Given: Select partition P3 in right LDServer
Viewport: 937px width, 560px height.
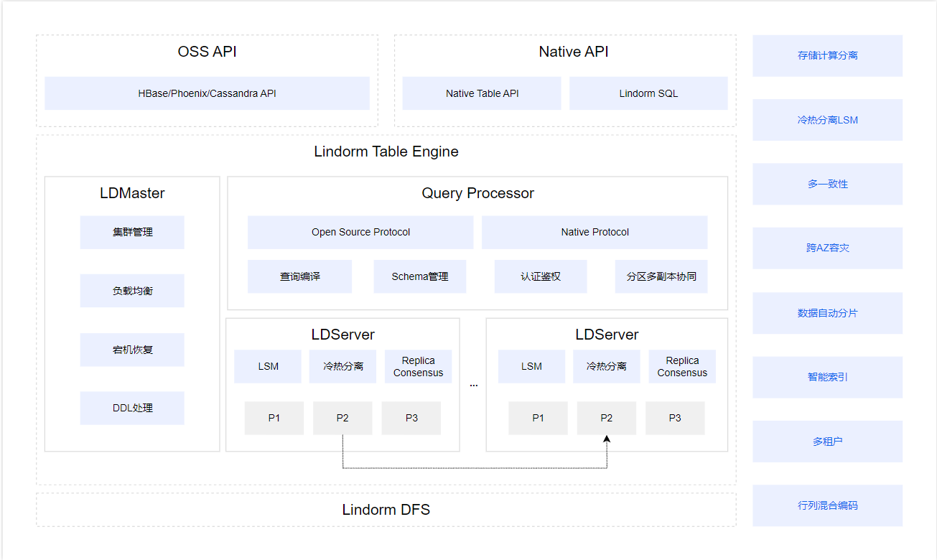Looking at the screenshot, I should pyautogui.click(x=675, y=418).
